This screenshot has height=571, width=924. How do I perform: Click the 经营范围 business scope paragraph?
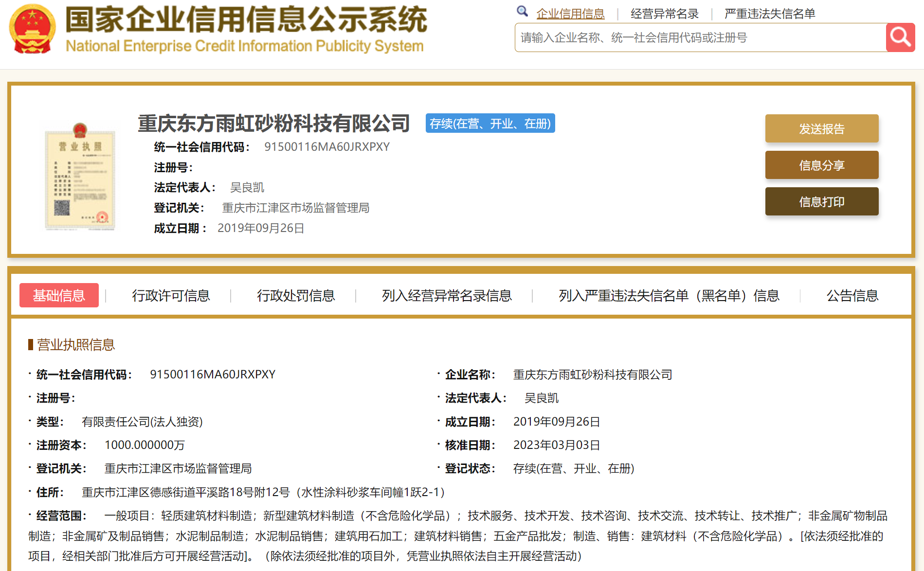coord(458,536)
